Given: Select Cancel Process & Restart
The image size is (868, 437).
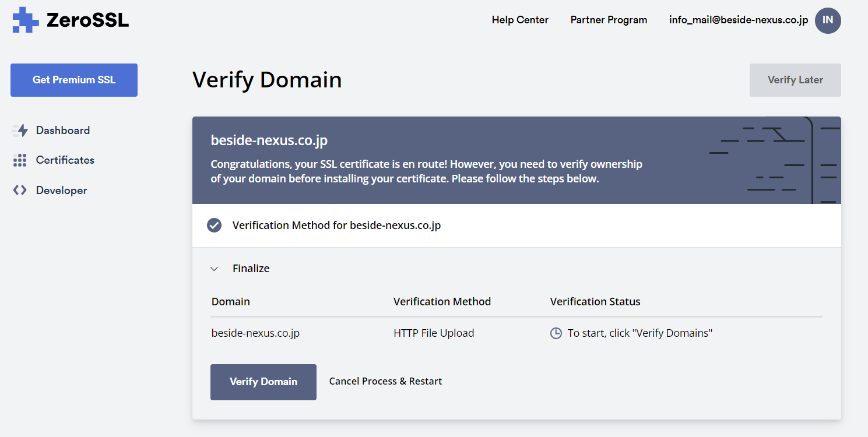Looking at the screenshot, I should (x=385, y=381).
